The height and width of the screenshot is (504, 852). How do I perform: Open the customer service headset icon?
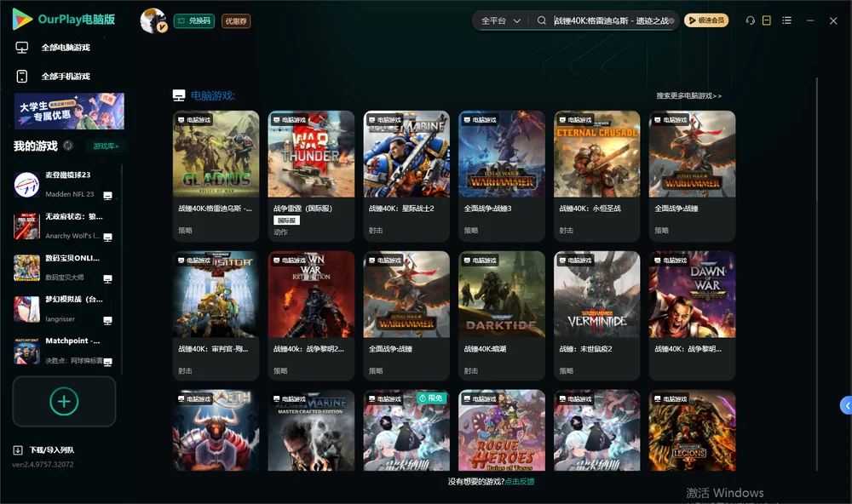click(751, 20)
